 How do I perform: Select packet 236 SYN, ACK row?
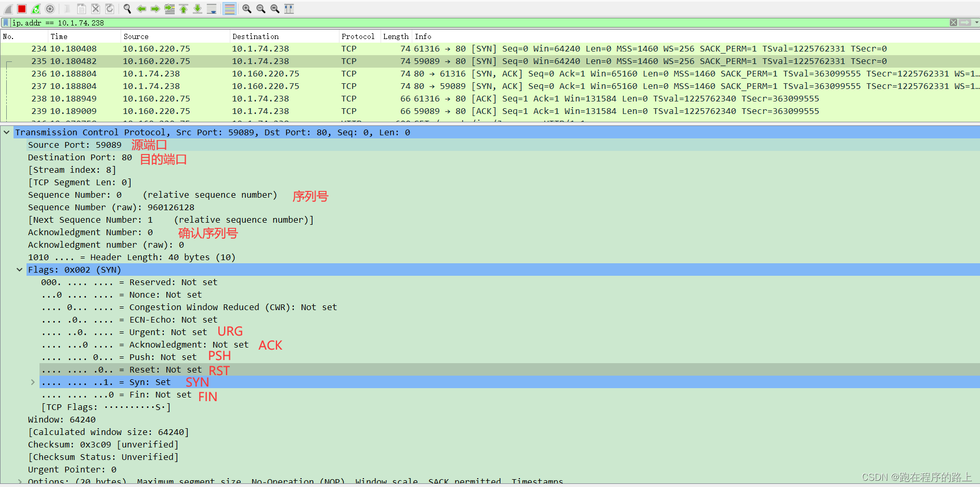490,74
